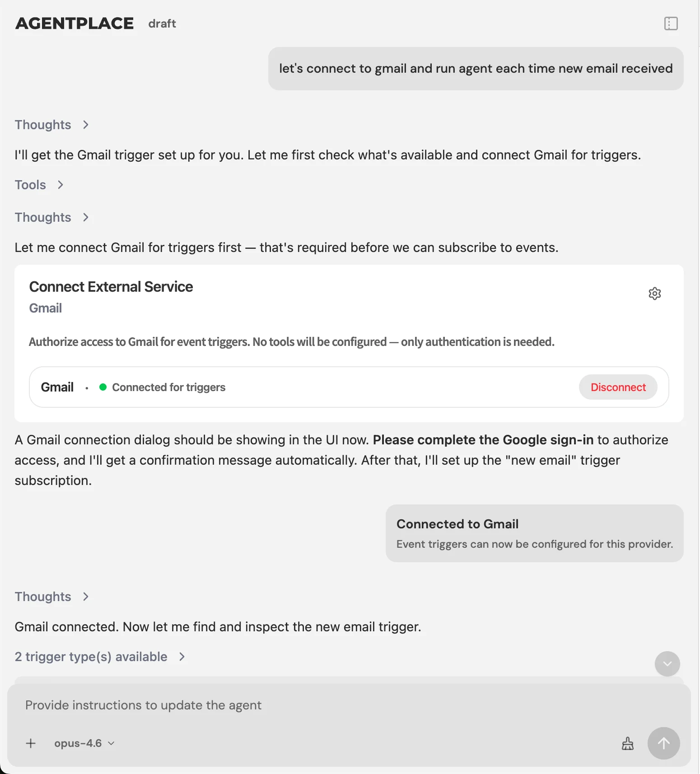This screenshot has width=700, height=774.
Task: Click the attachment plus icon in message bar
Action: [31, 743]
